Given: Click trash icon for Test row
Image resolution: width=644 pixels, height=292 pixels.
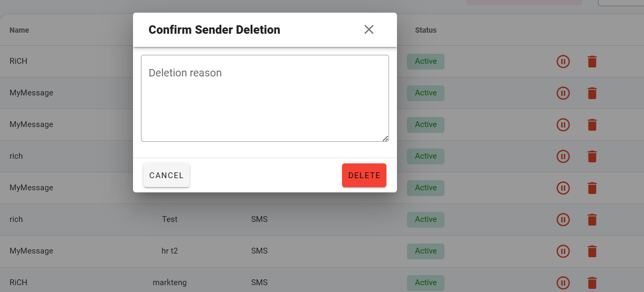Looking at the screenshot, I should tap(592, 220).
